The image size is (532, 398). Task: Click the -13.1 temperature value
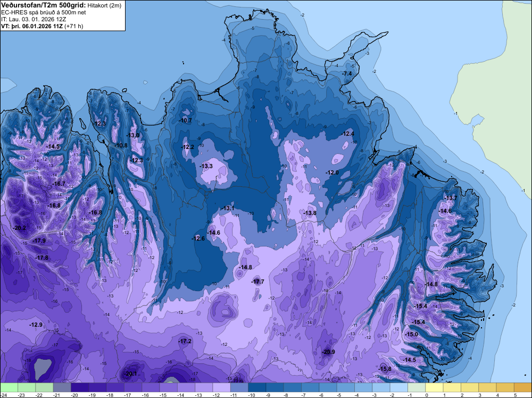[x=228, y=208]
